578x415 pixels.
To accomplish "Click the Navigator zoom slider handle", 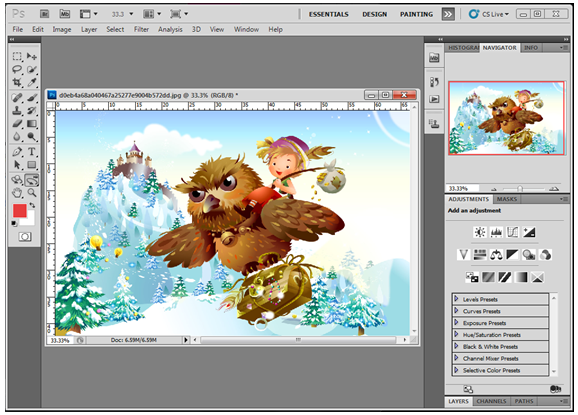I will tap(520, 189).
